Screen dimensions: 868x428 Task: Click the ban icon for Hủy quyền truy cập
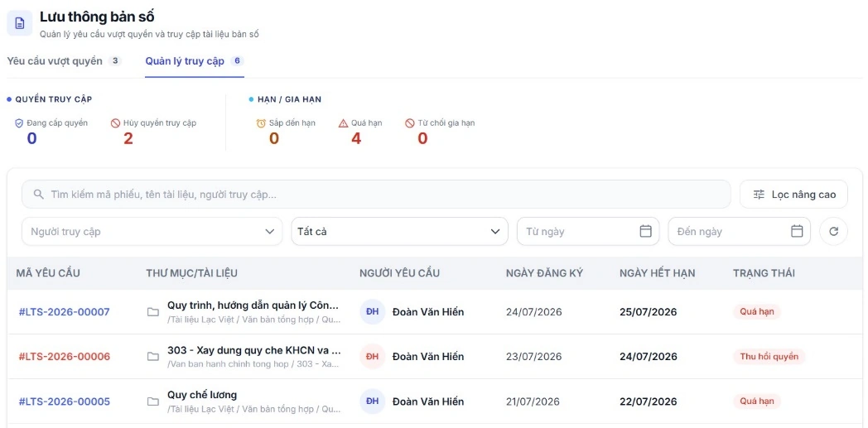115,123
